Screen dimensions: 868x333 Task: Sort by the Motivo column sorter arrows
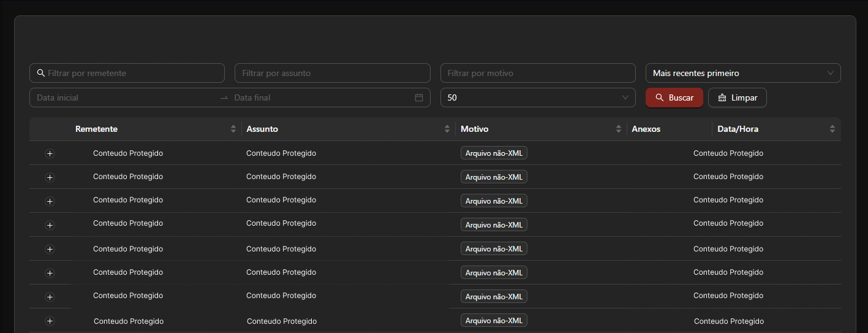(619, 129)
